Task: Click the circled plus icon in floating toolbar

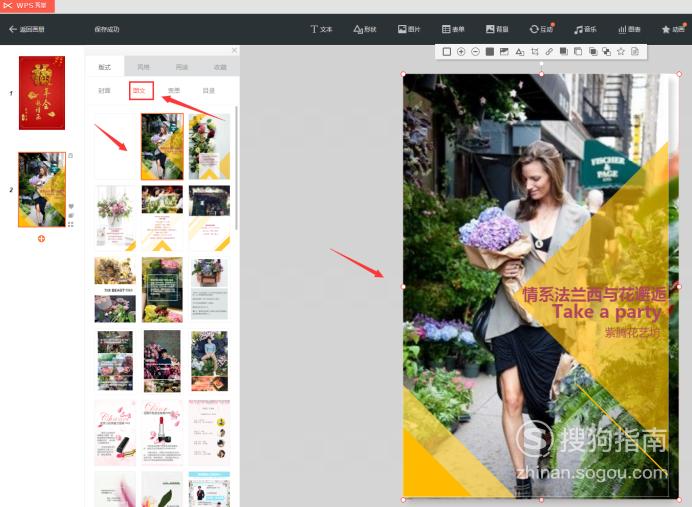Action: pyautogui.click(x=461, y=52)
